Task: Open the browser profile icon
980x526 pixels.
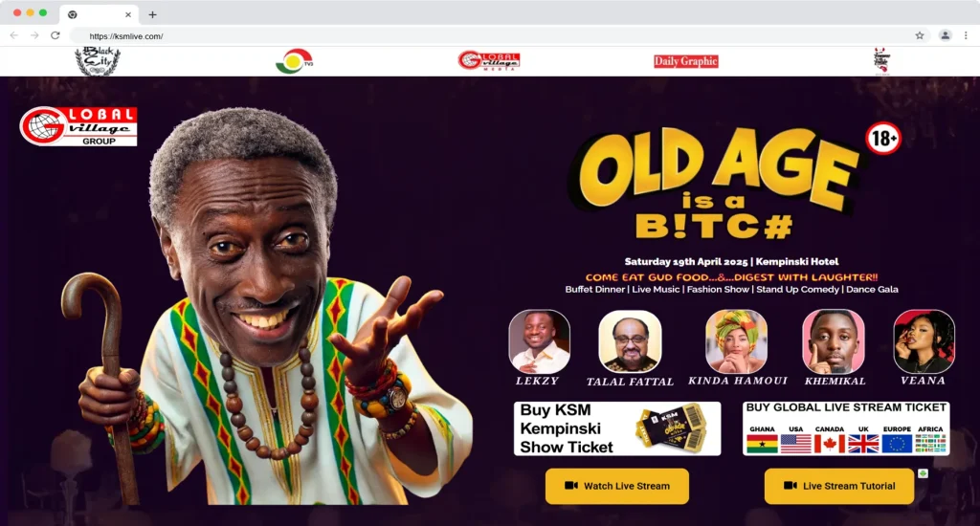Action: coord(945,35)
